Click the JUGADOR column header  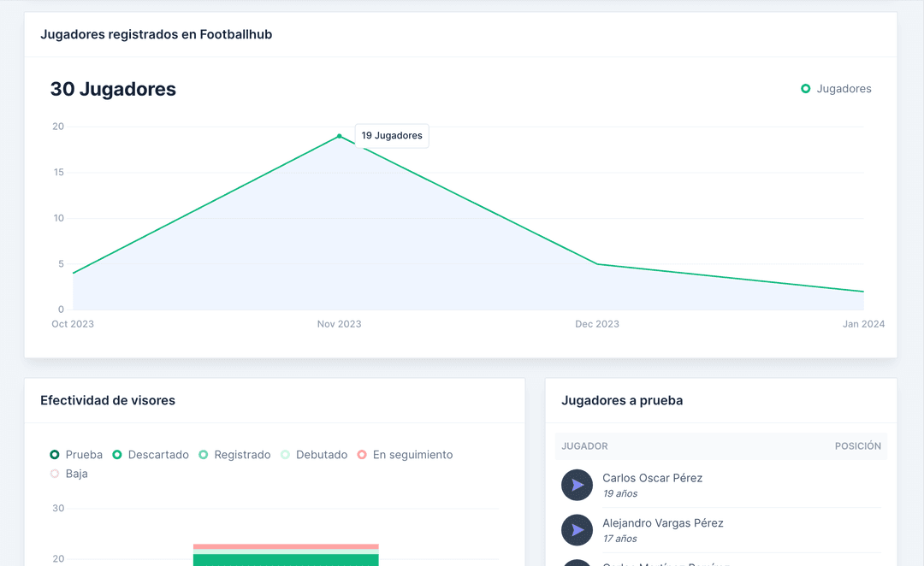pos(584,446)
